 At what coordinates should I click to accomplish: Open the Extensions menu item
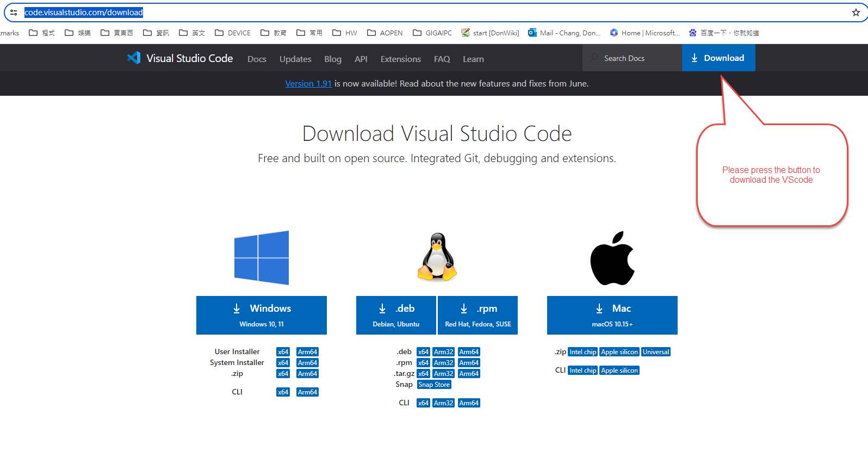pos(400,59)
